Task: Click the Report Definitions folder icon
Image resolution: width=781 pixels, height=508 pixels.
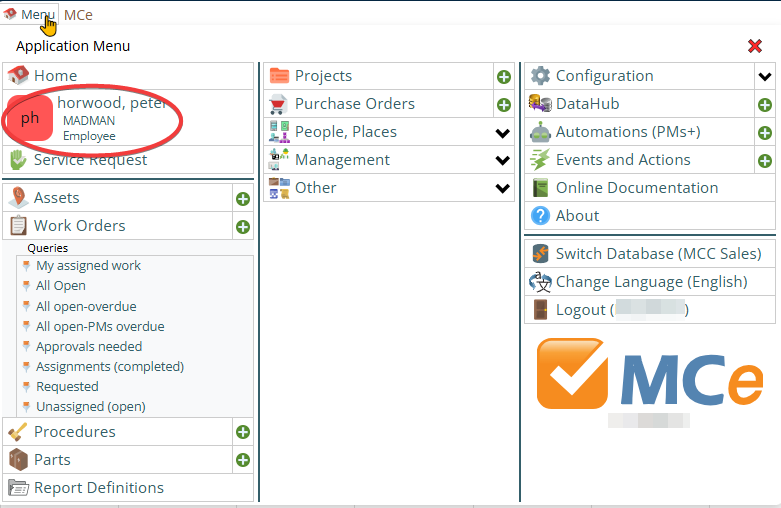Action: pos(18,488)
